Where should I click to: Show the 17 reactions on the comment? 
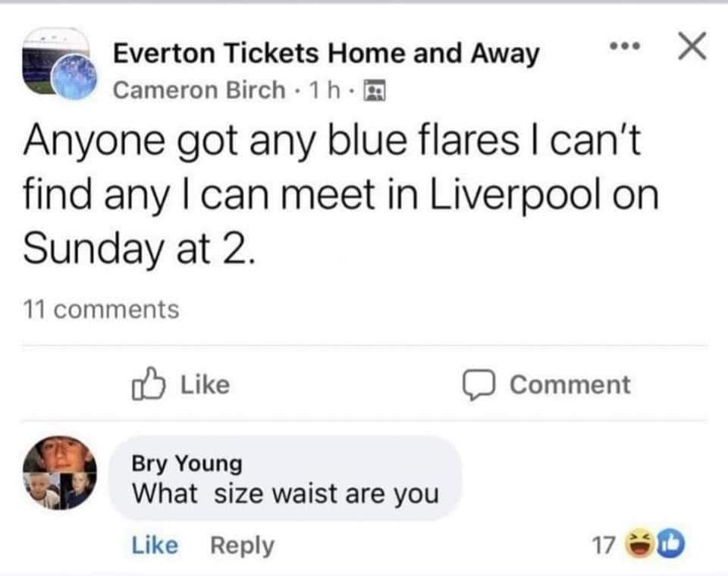click(601, 545)
